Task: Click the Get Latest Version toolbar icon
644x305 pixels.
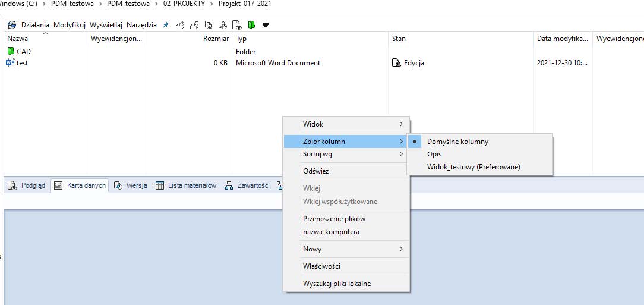Action: point(209,25)
